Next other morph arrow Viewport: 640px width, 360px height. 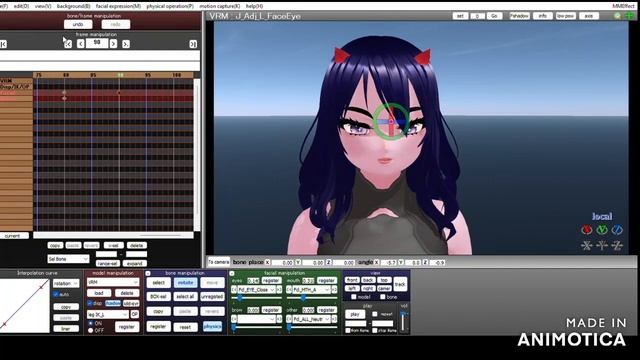334,319
